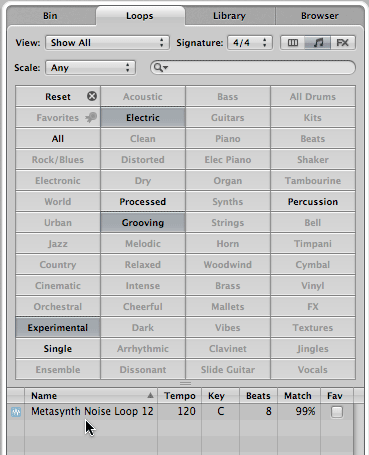Select the Slide Guitar category button
This screenshot has width=369, height=455.
click(x=228, y=369)
